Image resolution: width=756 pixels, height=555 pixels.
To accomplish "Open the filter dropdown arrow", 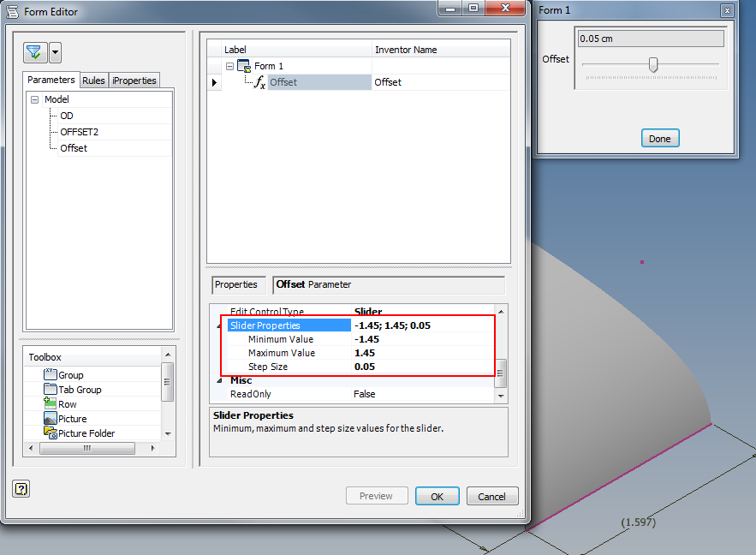I will point(56,52).
